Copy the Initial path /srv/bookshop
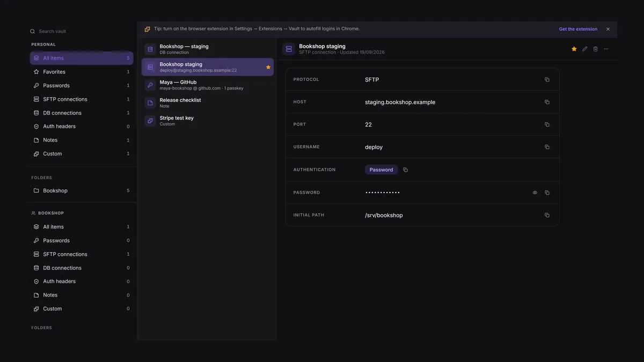 pos(547,215)
